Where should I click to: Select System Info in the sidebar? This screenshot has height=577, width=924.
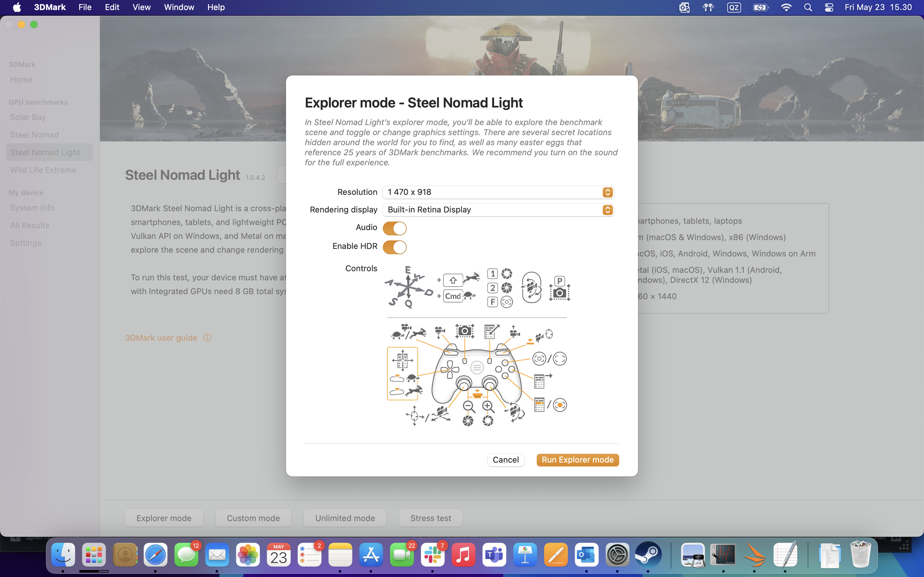32,208
